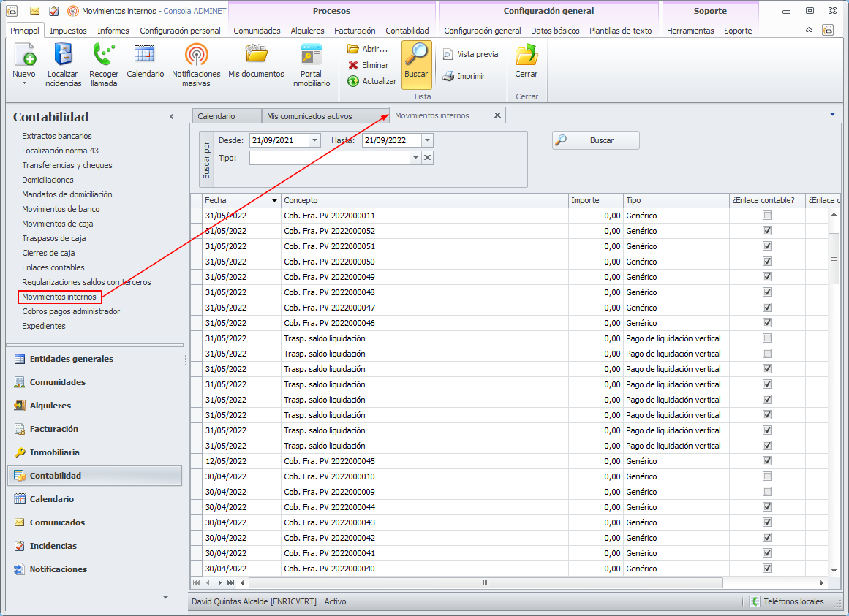Open tab list dropdown arrow at right

click(832, 114)
